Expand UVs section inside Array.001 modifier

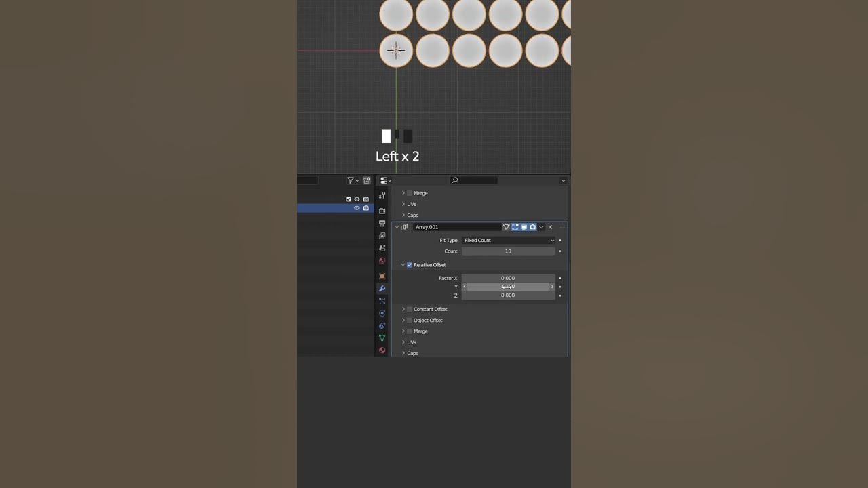[403, 342]
